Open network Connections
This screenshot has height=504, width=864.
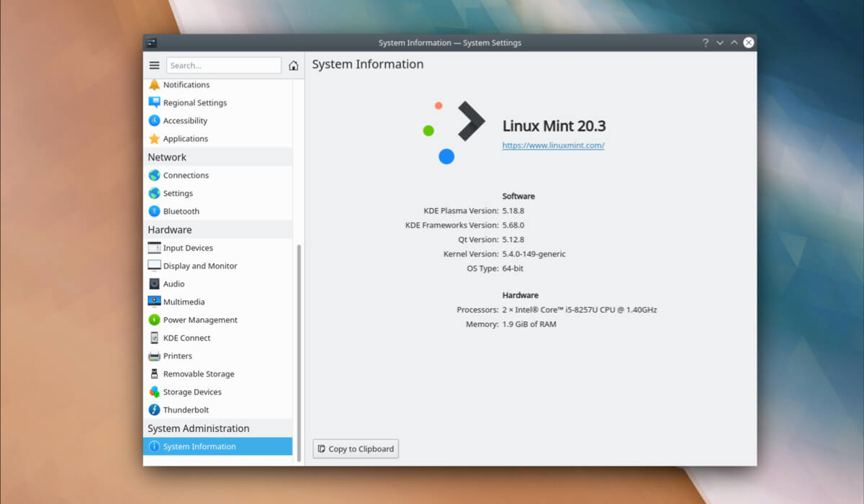218,175
